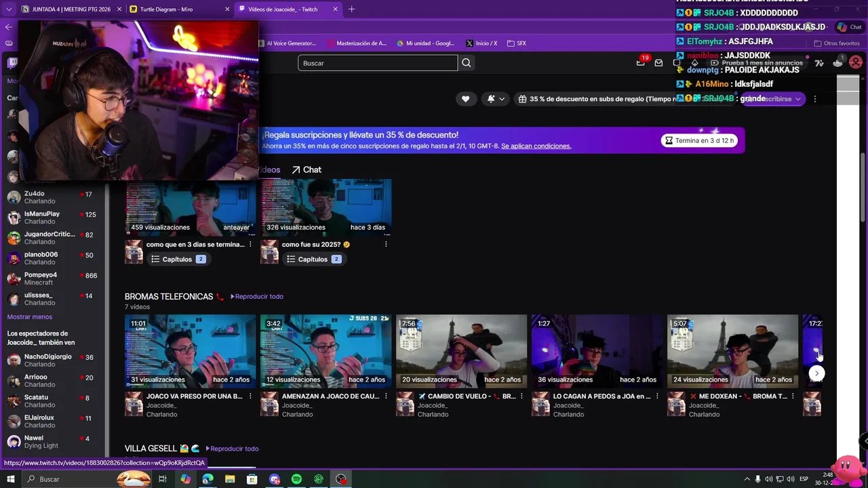The height and width of the screenshot is (488, 868).
Task: Open the channel three-dots options menu
Action: coord(814,99)
